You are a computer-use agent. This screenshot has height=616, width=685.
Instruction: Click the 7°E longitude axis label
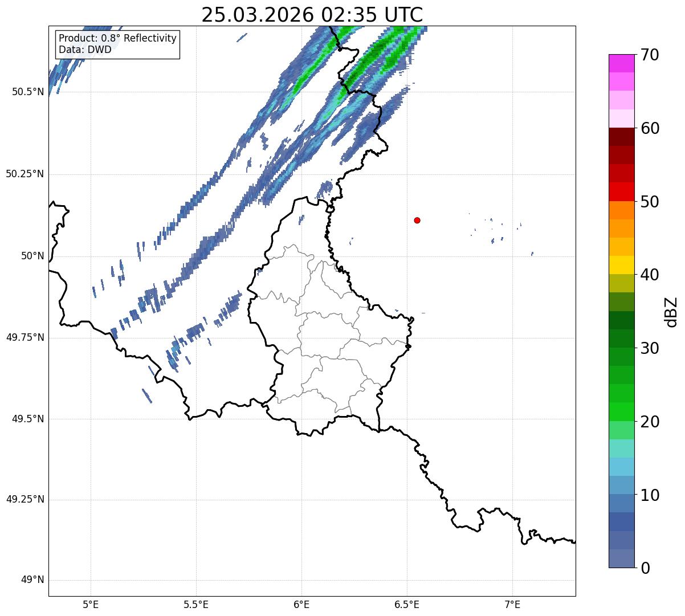tap(513, 604)
